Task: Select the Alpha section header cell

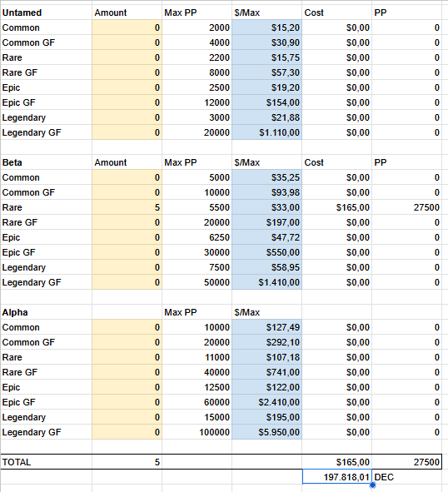Action: (46, 312)
